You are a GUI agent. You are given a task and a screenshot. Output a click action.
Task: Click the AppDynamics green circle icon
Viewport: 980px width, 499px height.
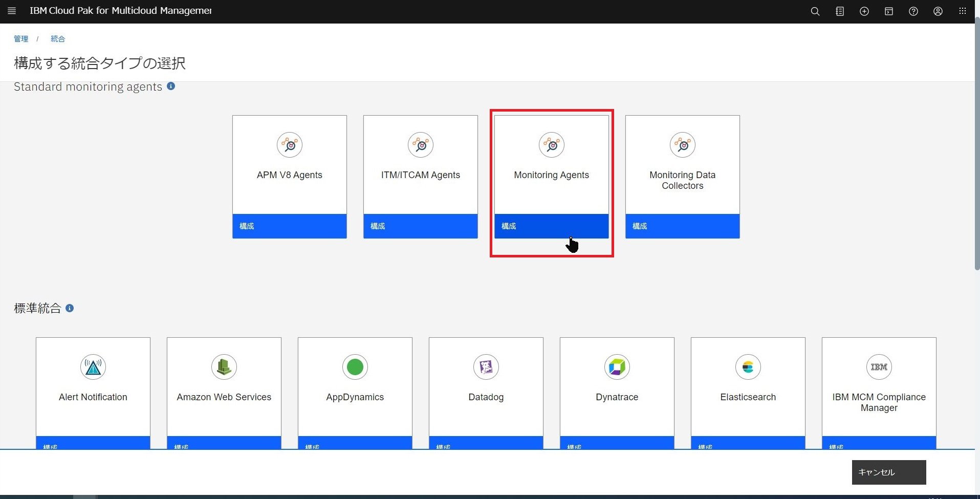tap(355, 367)
